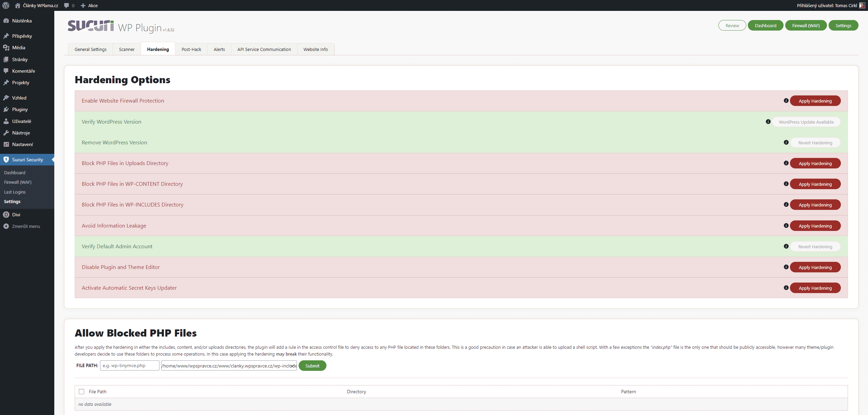
Task: Click the user avatar in top right corner
Action: [x=862, y=5]
